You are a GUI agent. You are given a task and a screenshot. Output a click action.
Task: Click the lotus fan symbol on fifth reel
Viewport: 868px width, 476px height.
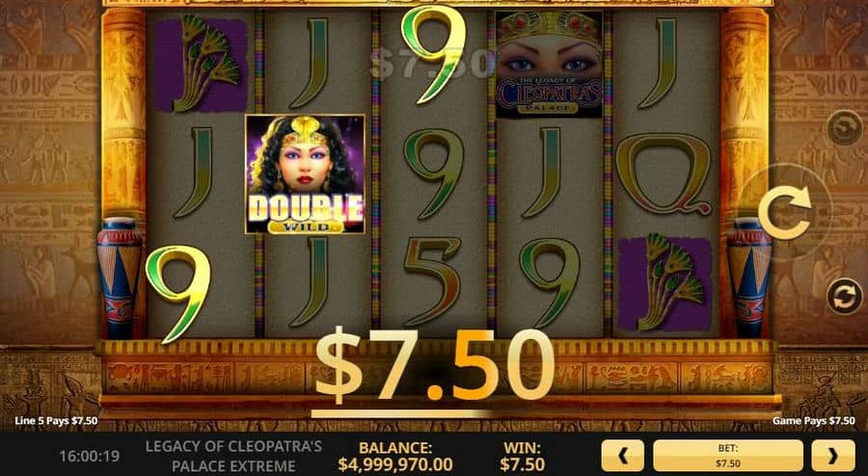pos(665,284)
